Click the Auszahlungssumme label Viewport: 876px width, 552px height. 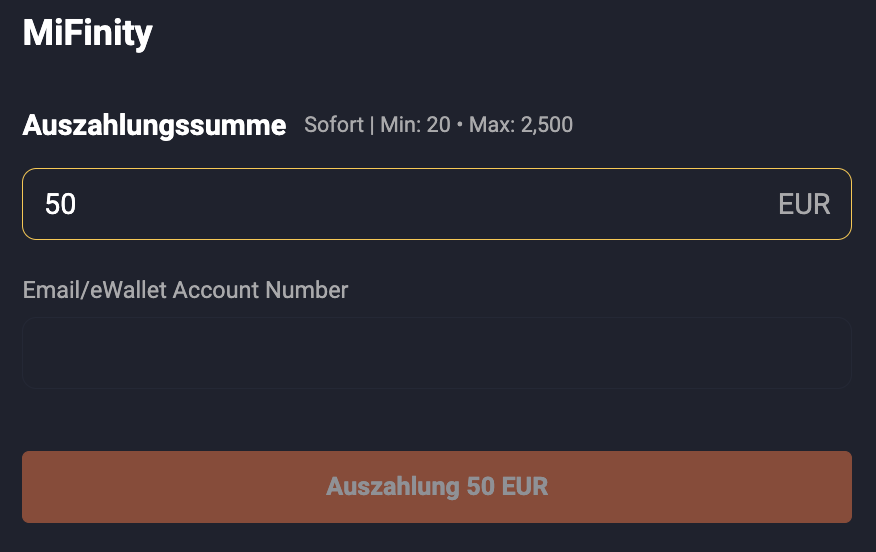pyautogui.click(x=154, y=126)
